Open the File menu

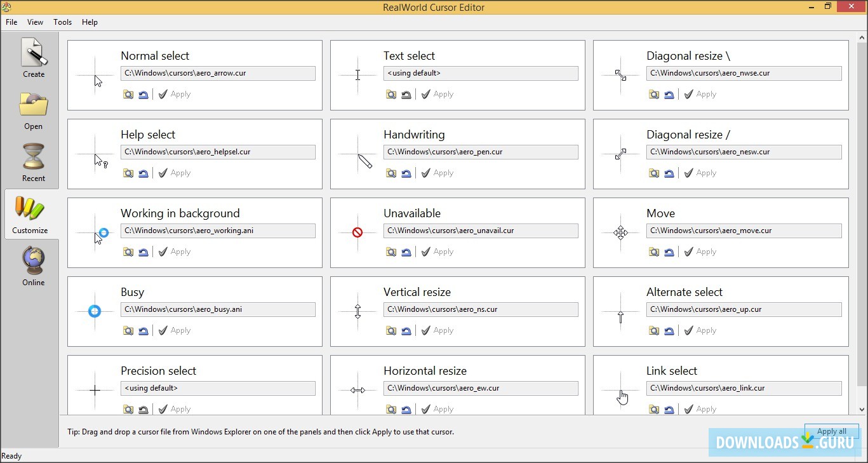[x=11, y=22]
